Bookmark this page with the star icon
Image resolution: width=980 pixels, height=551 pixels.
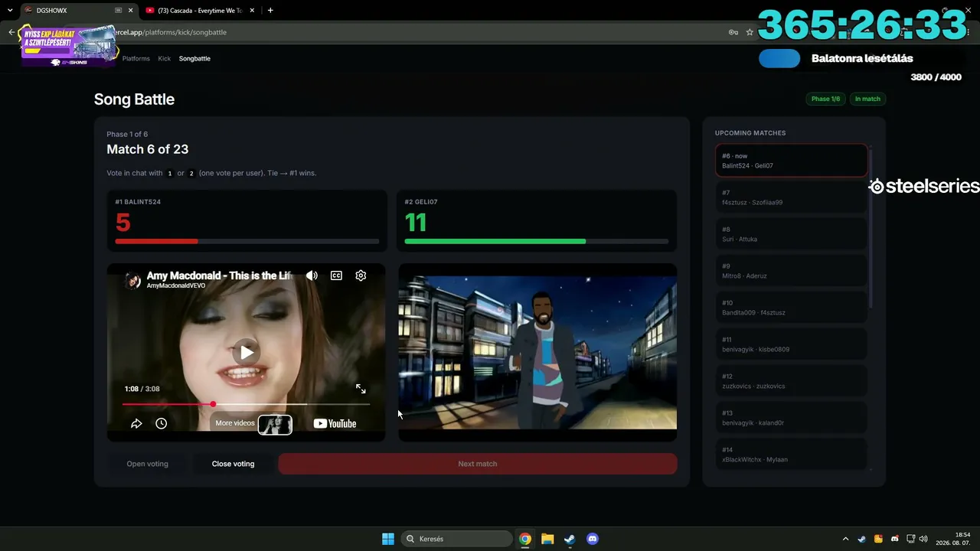point(750,32)
